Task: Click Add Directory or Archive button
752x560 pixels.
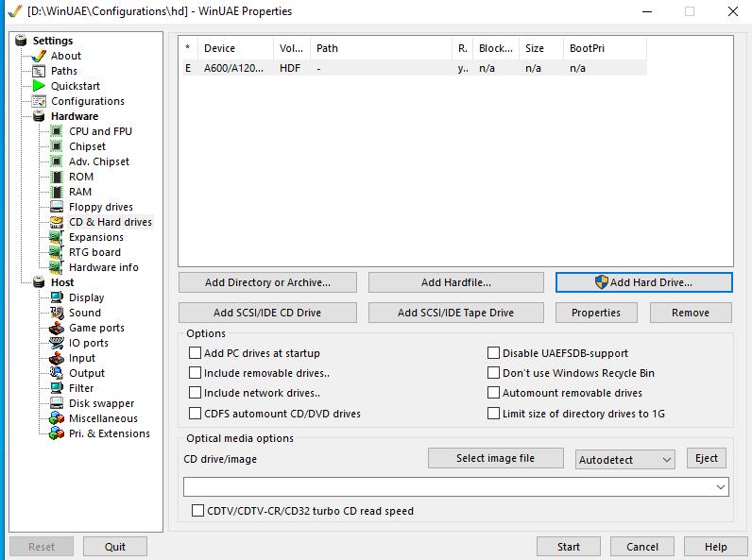Action: 267,283
